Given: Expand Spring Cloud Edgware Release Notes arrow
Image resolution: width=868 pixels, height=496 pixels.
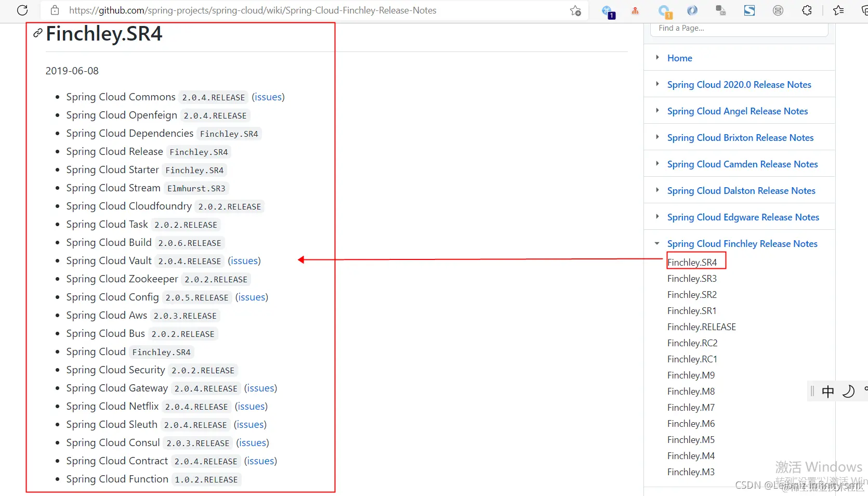Looking at the screenshot, I should point(657,217).
